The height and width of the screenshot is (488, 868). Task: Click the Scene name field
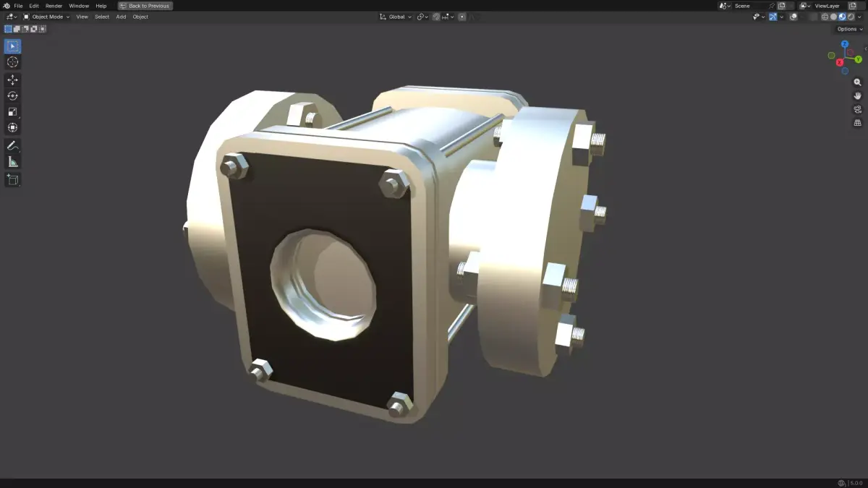point(749,6)
